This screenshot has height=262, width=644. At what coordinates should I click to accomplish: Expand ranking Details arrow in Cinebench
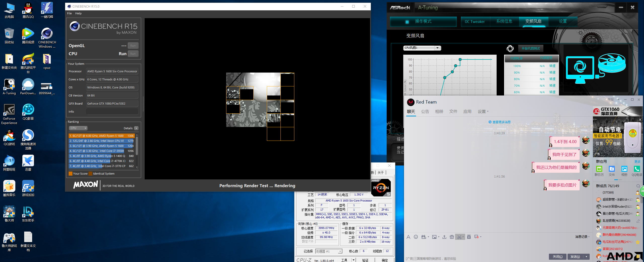[136, 128]
